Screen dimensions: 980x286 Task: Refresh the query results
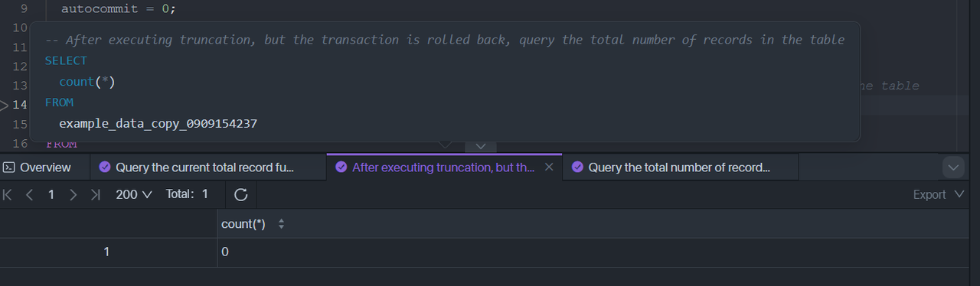click(240, 195)
